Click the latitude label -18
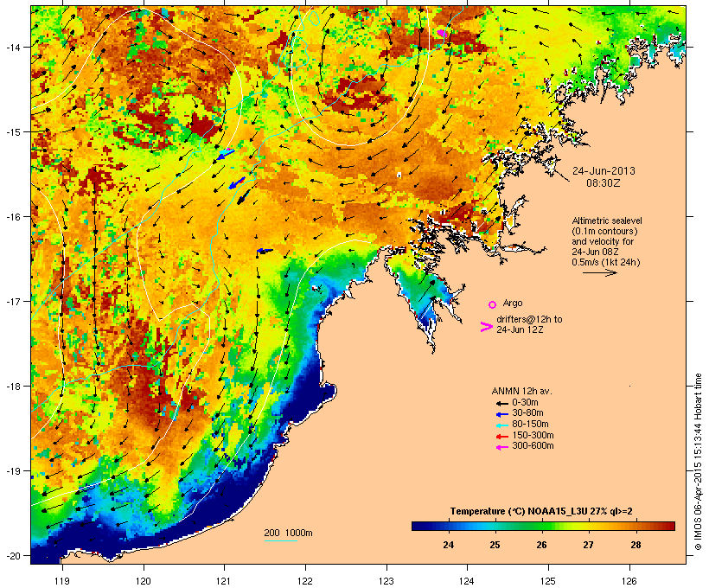Screen dimensions: 709x588 (12, 386)
